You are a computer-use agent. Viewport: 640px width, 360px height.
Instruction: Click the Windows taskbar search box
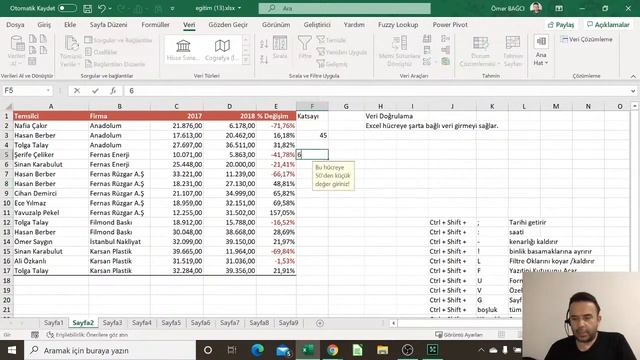pyautogui.click(x=110, y=350)
